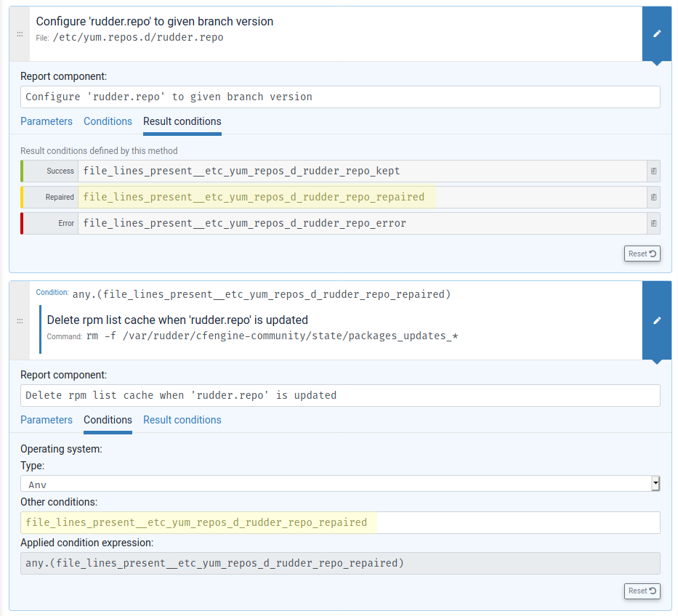Click the dropdown arrow next to 'Any'
The width and height of the screenshot is (678, 616).
(654, 483)
